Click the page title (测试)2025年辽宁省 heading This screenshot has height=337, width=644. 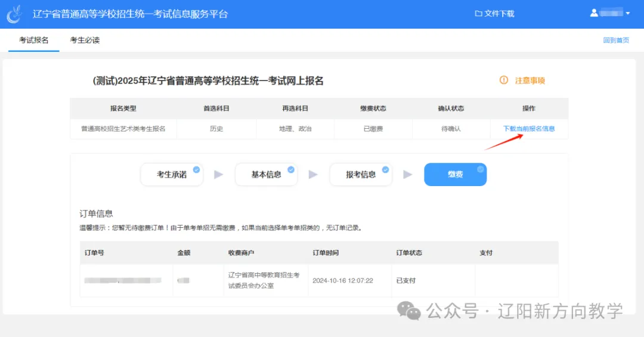[208, 81]
